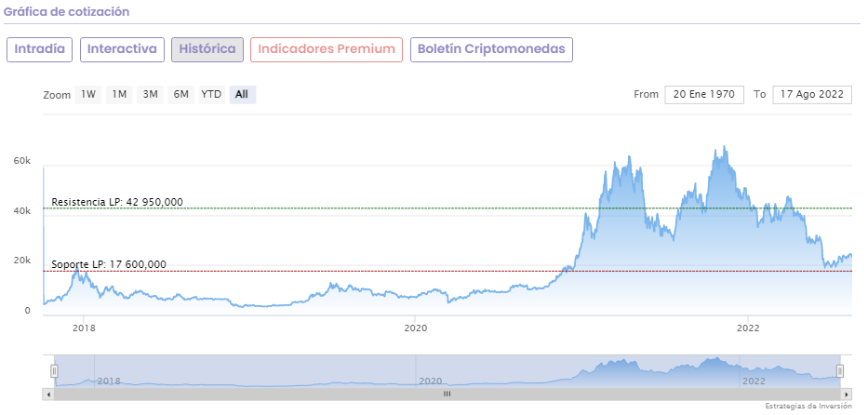Open Boletín Criptomonedas
This screenshot has width=868, height=415.
tap(491, 49)
